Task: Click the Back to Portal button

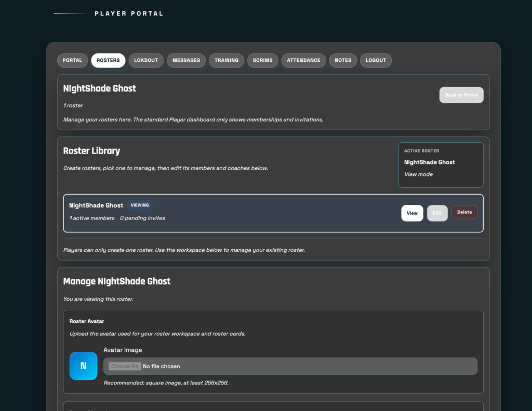Action: [461, 95]
